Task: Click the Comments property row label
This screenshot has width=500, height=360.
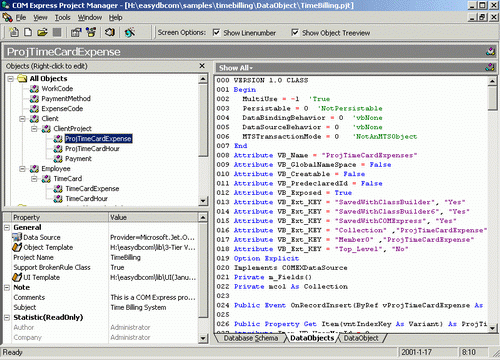Action: click(x=29, y=297)
